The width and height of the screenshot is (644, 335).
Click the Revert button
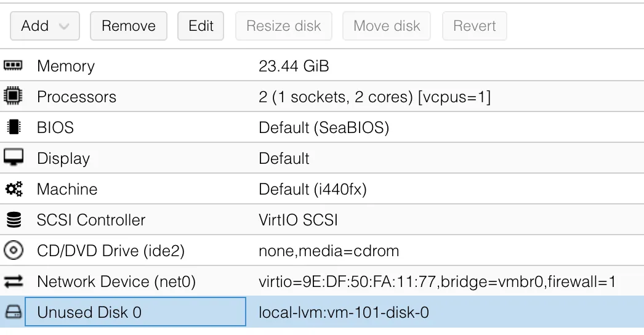474,26
